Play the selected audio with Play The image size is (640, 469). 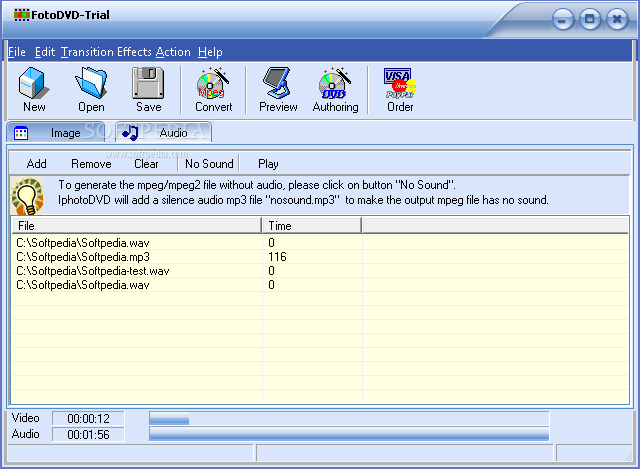coord(268,164)
